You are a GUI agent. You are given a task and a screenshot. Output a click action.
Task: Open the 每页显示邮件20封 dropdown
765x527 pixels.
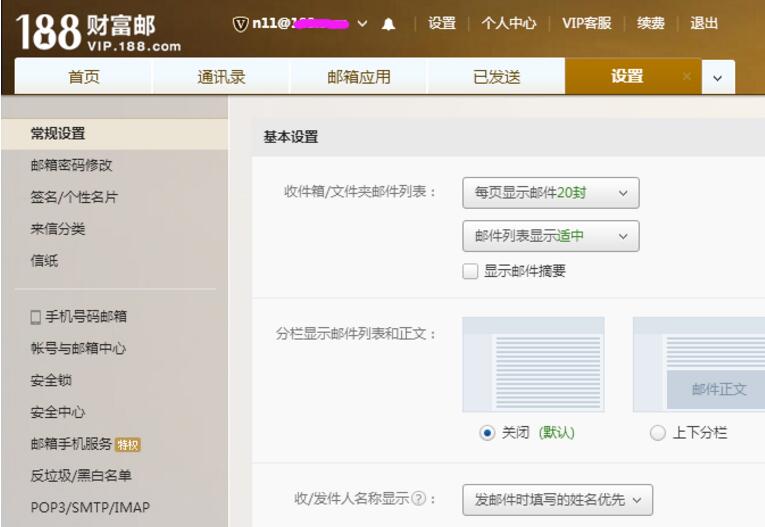click(550, 193)
